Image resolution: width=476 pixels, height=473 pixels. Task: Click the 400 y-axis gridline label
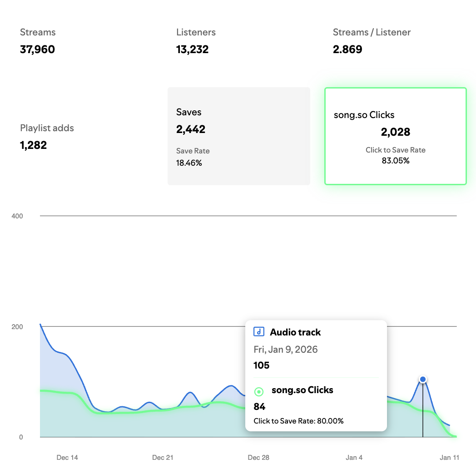coord(17,216)
